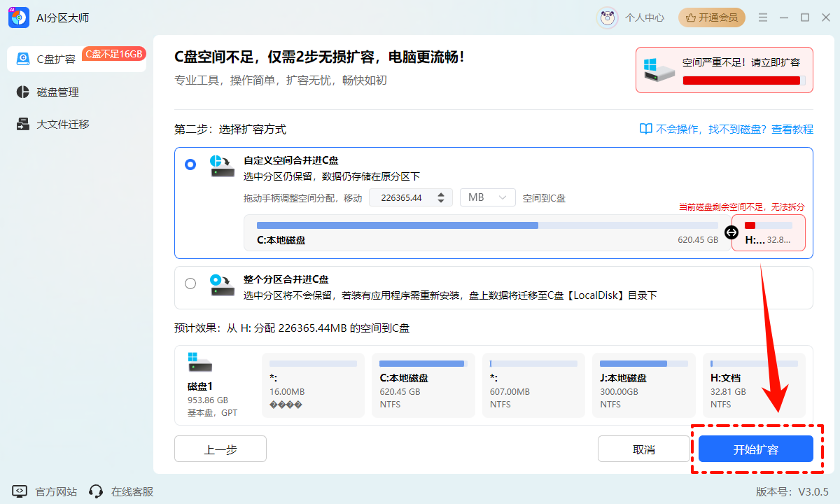
Task: Select 整个分区合并进C盘 radio option
Action: point(190,283)
